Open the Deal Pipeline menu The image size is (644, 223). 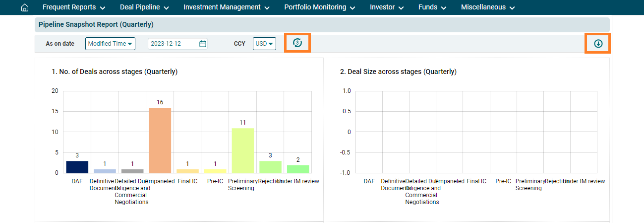[144, 7]
